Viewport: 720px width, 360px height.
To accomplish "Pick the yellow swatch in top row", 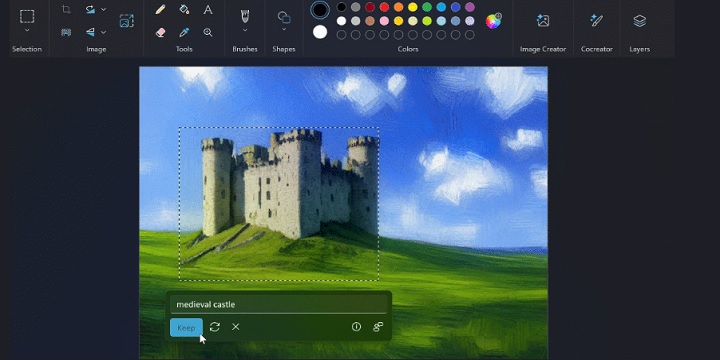I will pos(413,7).
